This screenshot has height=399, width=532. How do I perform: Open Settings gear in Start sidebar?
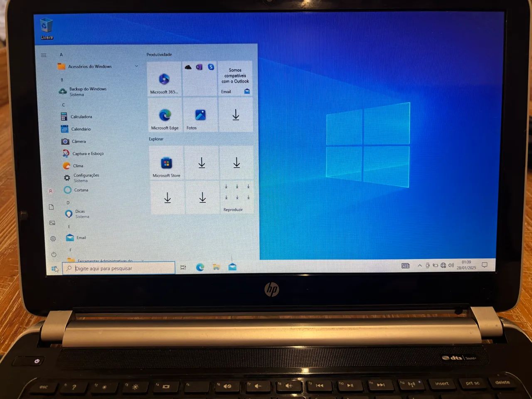[x=53, y=239]
